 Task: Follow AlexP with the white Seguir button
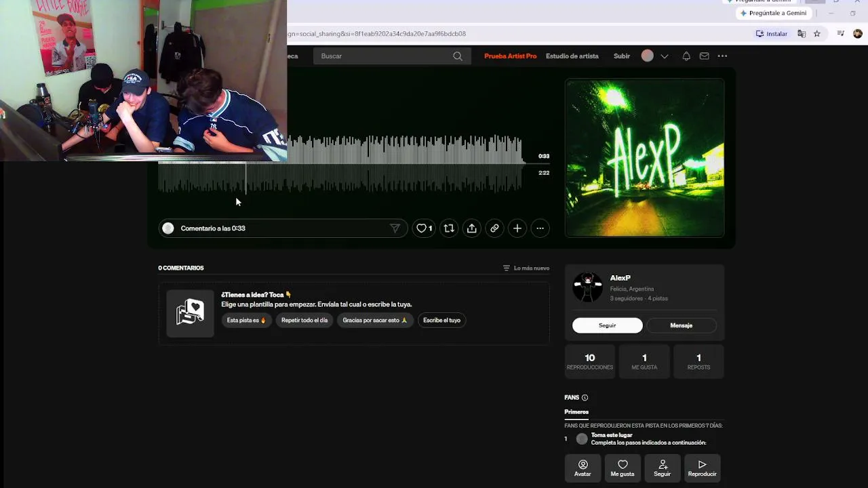coord(607,325)
